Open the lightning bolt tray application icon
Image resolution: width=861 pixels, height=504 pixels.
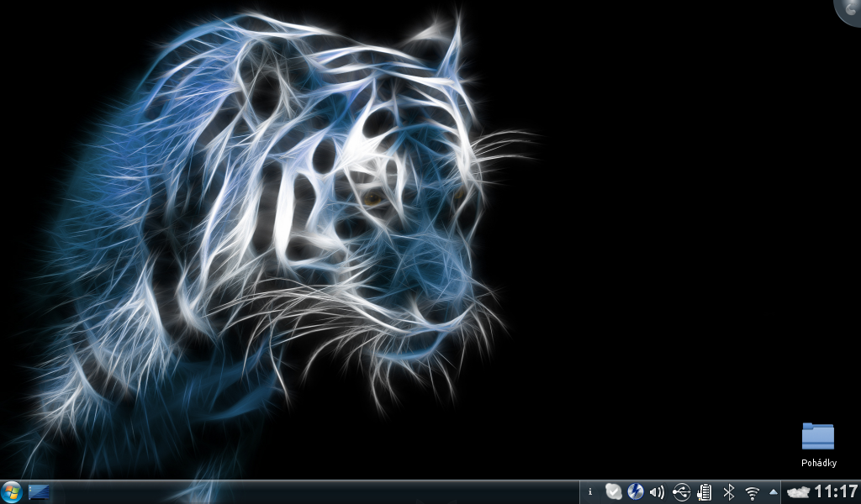tap(636, 492)
